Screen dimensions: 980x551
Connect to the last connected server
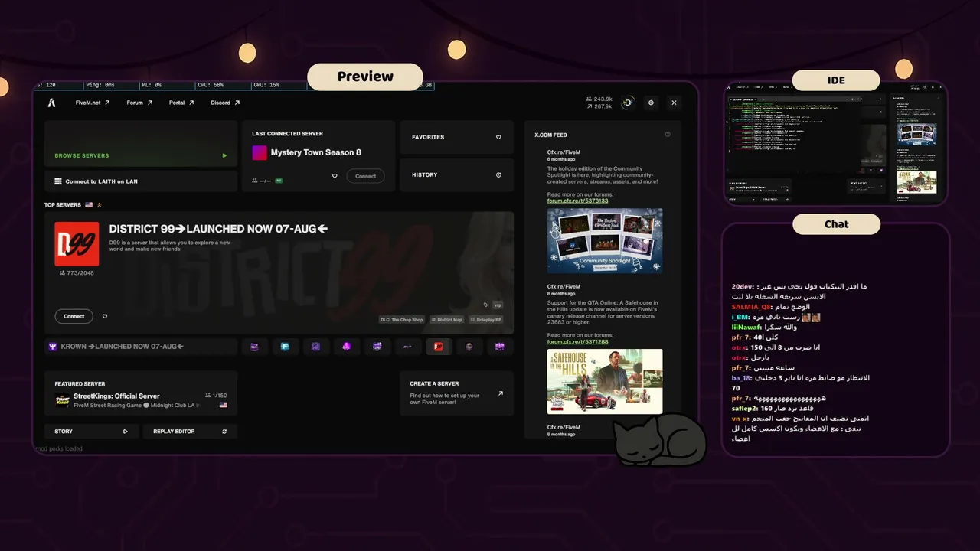tap(365, 176)
